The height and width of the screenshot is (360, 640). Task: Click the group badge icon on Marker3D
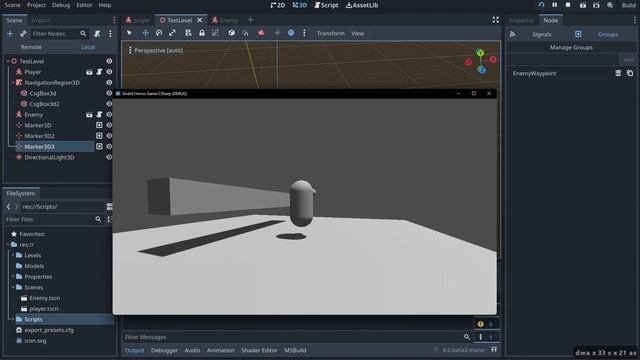click(99, 125)
